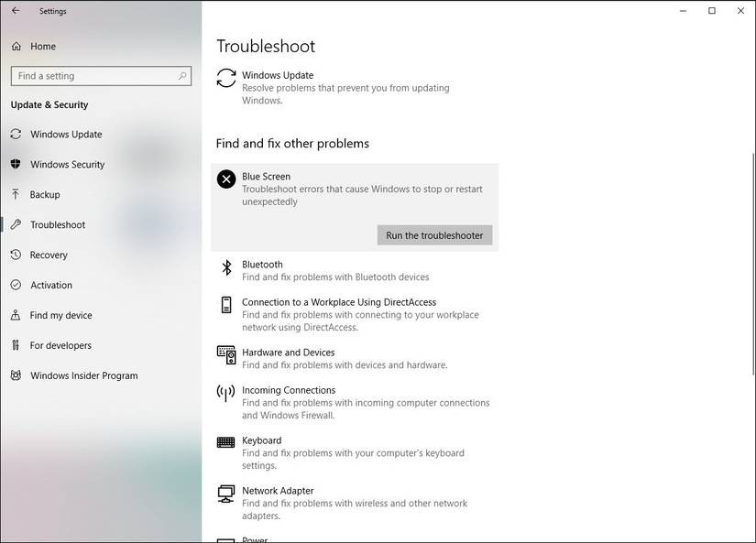The width and height of the screenshot is (756, 543).
Task: Select Find my device
Action: click(x=60, y=315)
